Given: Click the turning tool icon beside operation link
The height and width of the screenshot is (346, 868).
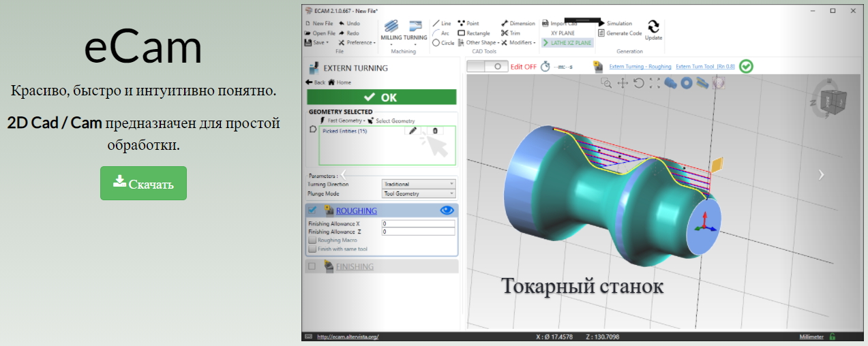Looking at the screenshot, I should tap(598, 66).
